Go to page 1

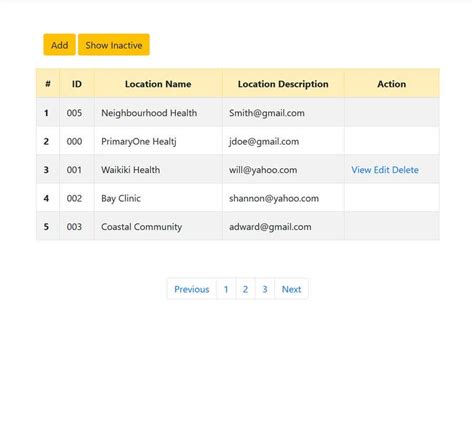click(x=226, y=289)
